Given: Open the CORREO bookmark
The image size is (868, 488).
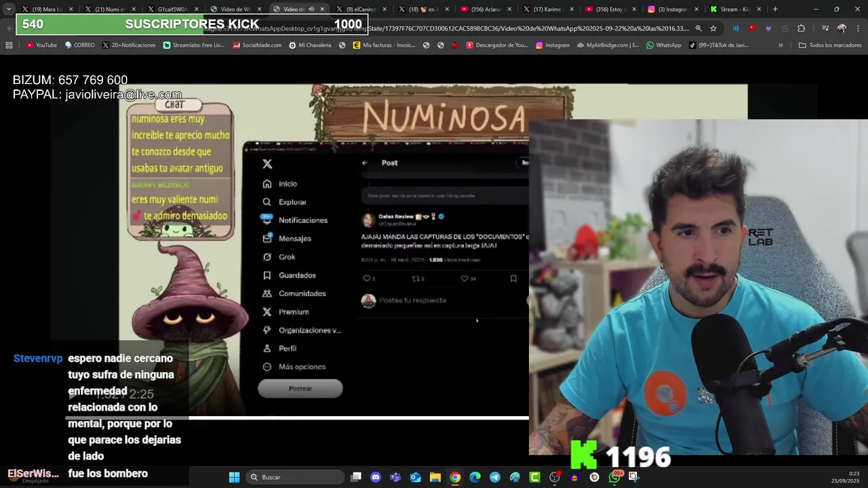Looking at the screenshot, I should (79, 45).
